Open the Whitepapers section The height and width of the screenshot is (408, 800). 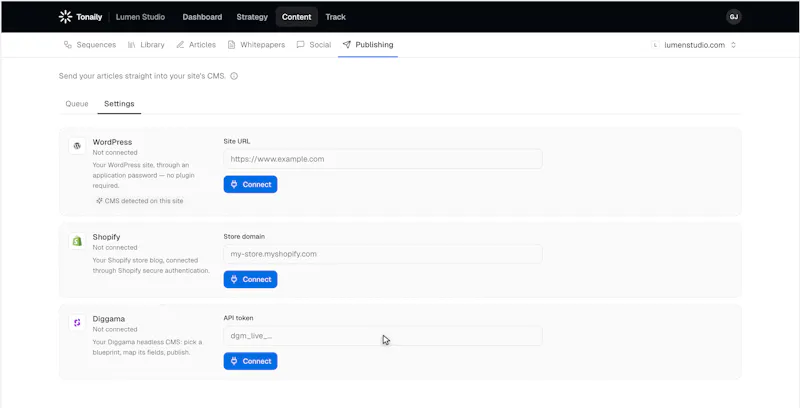point(256,45)
